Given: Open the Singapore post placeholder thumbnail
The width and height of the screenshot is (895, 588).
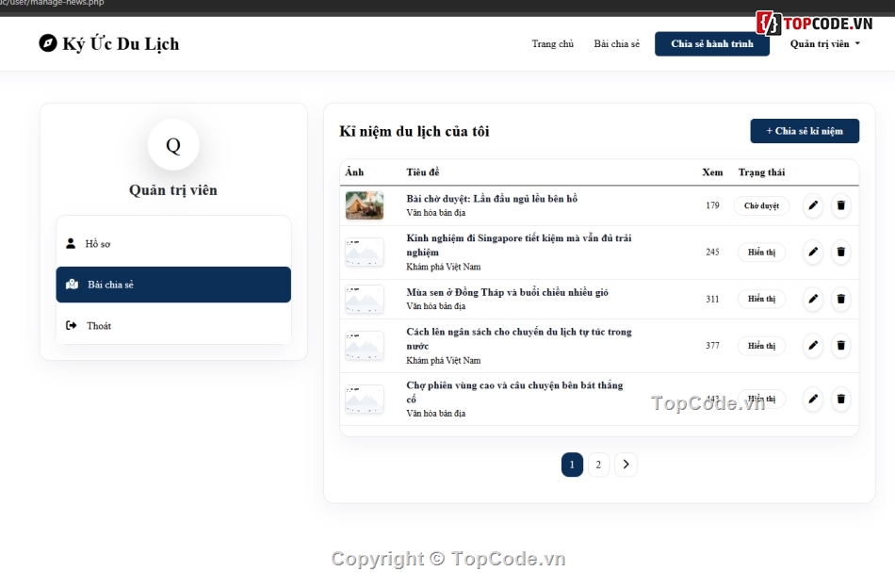Looking at the screenshot, I should pyautogui.click(x=365, y=252).
